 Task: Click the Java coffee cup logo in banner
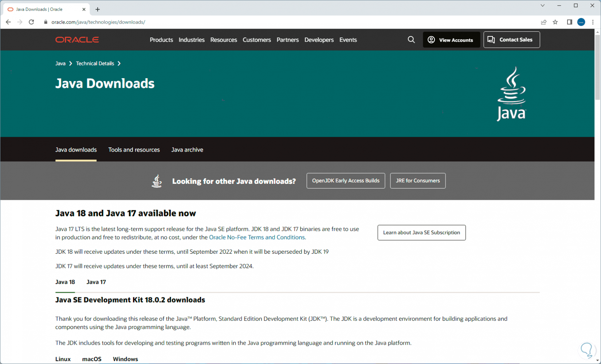click(x=512, y=94)
